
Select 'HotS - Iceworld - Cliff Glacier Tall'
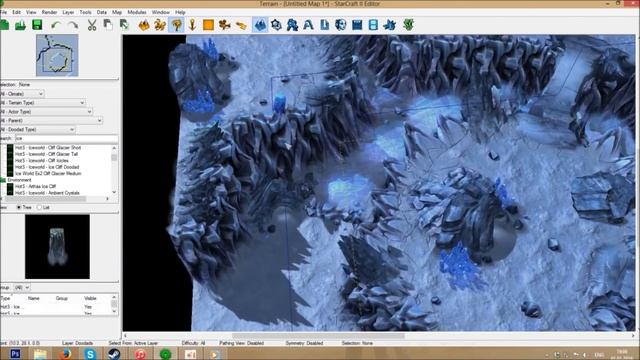46,154
